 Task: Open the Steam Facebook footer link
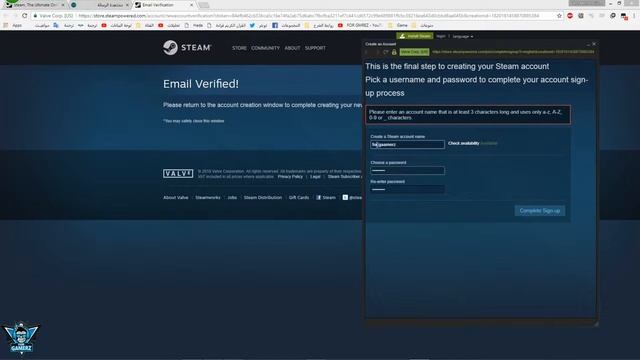326,198
